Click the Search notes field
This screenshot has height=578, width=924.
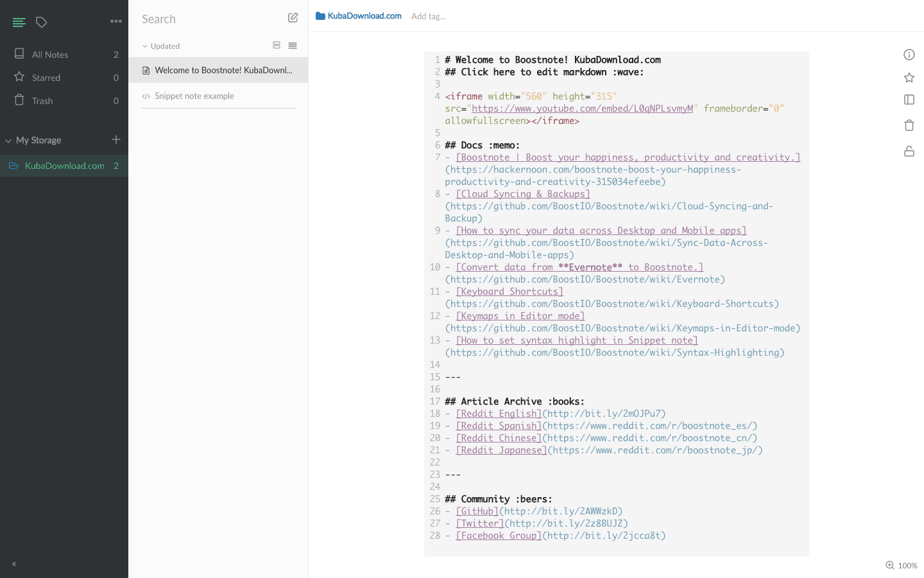(x=209, y=19)
